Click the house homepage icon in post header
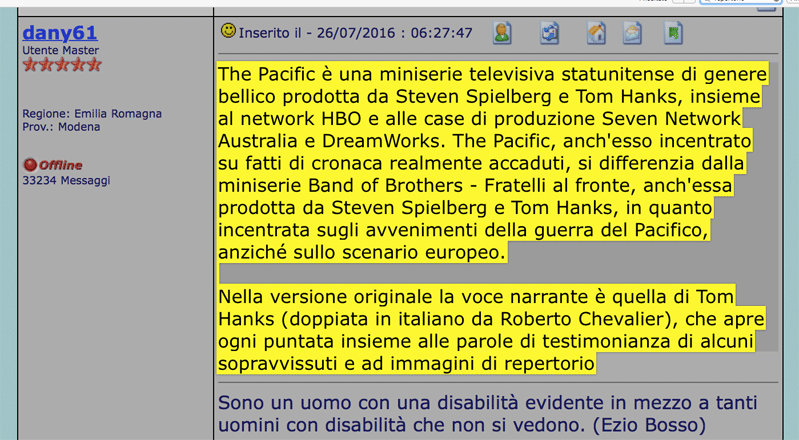Screen dimensions: 799x440 pos(596,33)
